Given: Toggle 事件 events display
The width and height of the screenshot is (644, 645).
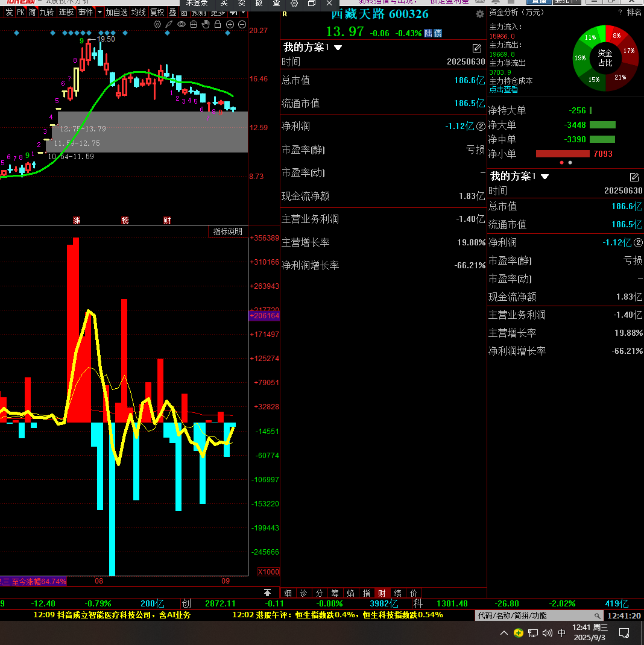Looking at the screenshot, I should pos(86,12).
